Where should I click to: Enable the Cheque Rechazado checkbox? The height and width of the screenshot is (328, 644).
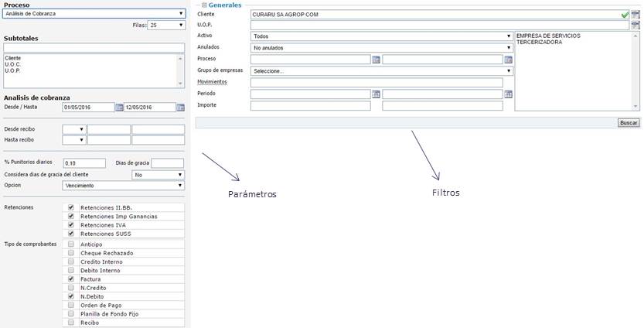[71, 253]
